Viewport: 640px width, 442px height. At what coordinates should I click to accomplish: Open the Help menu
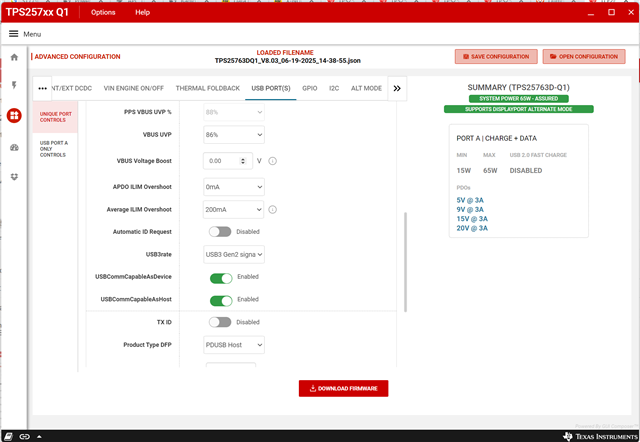pos(142,12)
